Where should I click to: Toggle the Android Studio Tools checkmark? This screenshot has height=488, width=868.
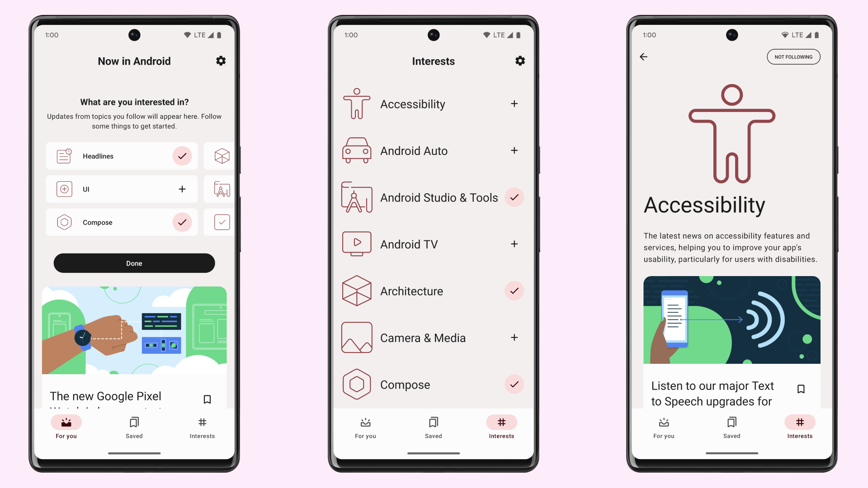[514, 197]
